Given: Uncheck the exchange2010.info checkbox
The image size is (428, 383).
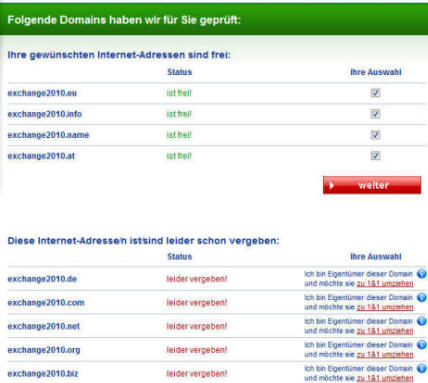Looking at the screenshot, I should pos(375,114).
